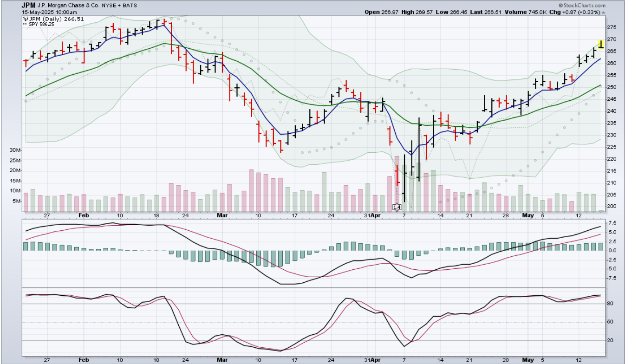Viewport: 625px width, 364px height.
Task: Click the '30M' volume axis label
Action: 15,150
